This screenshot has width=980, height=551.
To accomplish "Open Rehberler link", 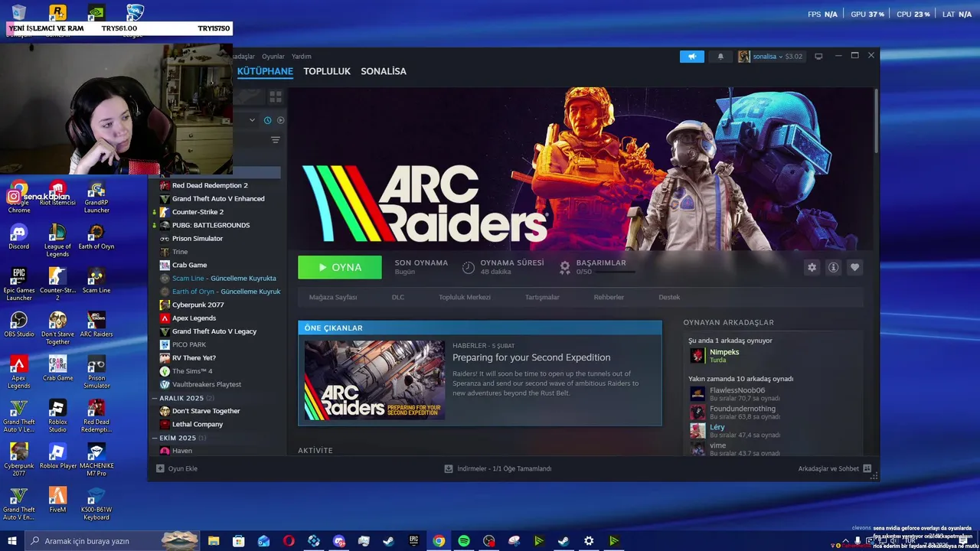I will [609, 297].
